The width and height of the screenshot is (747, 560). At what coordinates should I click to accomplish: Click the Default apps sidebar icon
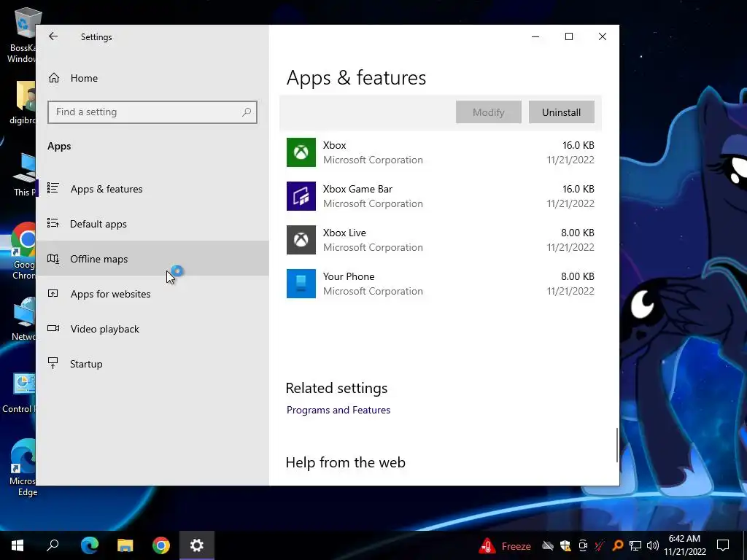click(x=53, y=223)
